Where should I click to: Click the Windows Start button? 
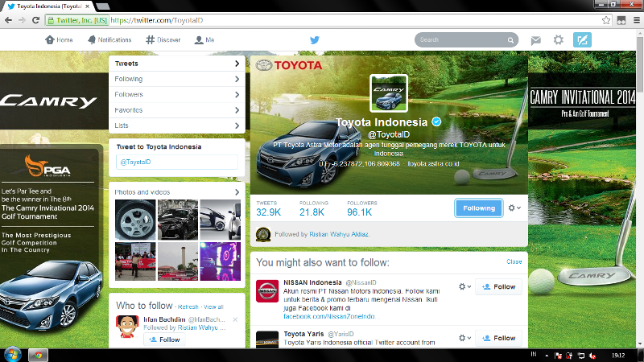coord(13,354)
